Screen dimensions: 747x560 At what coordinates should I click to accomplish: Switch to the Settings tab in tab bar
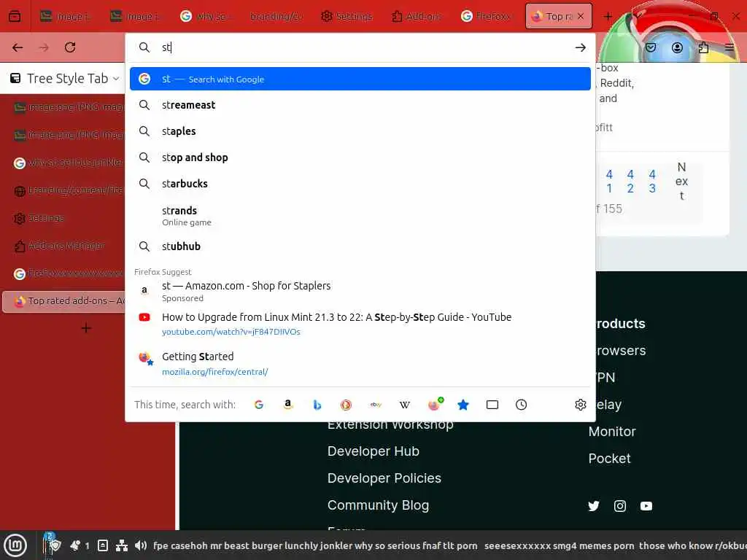(347, 16)
